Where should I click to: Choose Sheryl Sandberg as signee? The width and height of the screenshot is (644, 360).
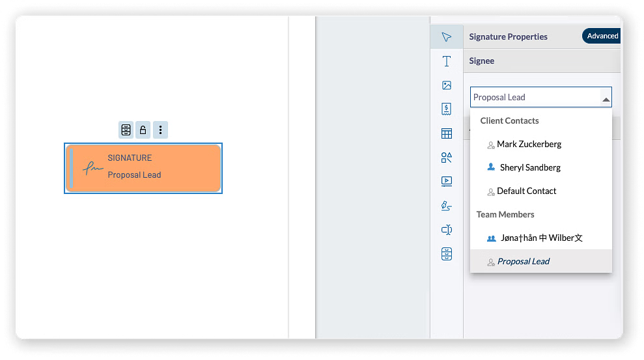click(x=541, y=167)
